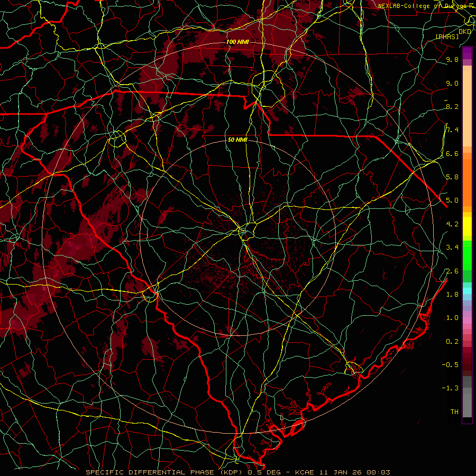Pick the pink swatch near 1.0 on the scale
The width and height of the screenshot is (476, 476).
click(467, 321)
